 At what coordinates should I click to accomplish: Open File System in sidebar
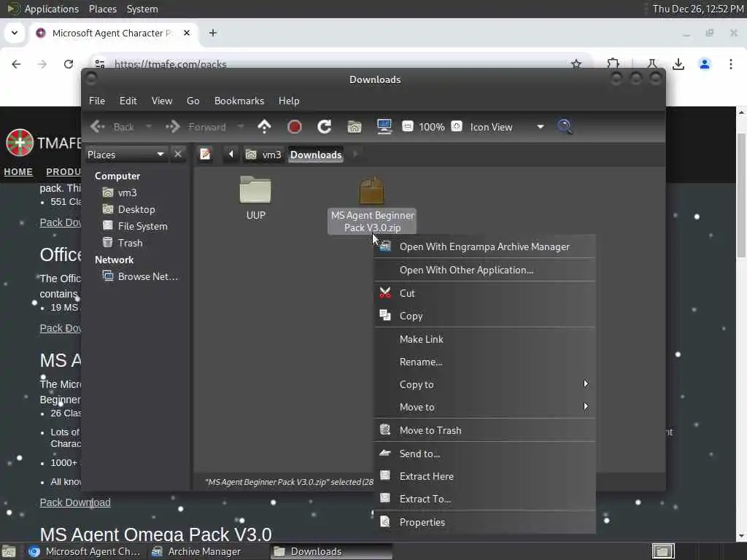coord(142,226)
